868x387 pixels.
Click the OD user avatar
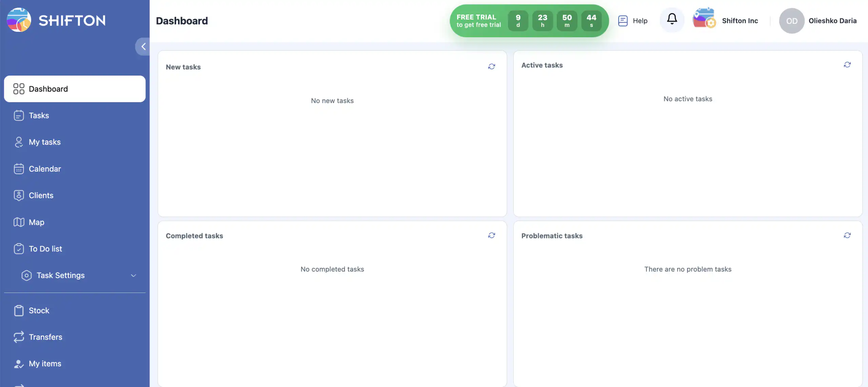[x=791, y=21]
